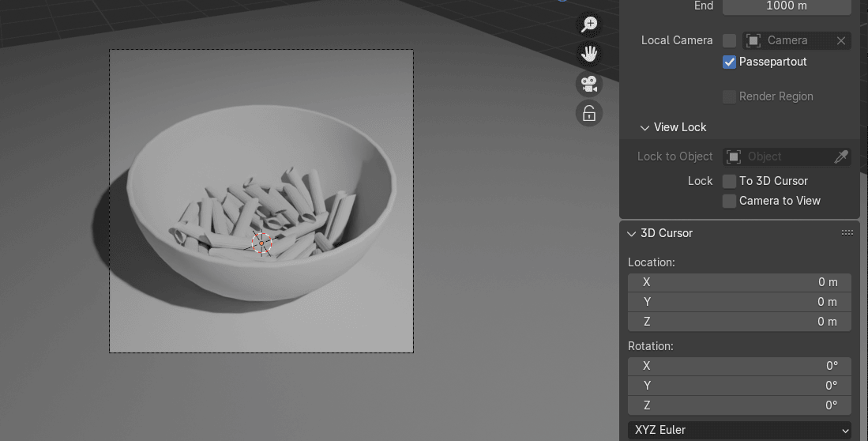Click the 3D Cursor panel drag handle
The height and width of the screenshot is (441, 868).
pyautogui.click(x=847, y=233)
